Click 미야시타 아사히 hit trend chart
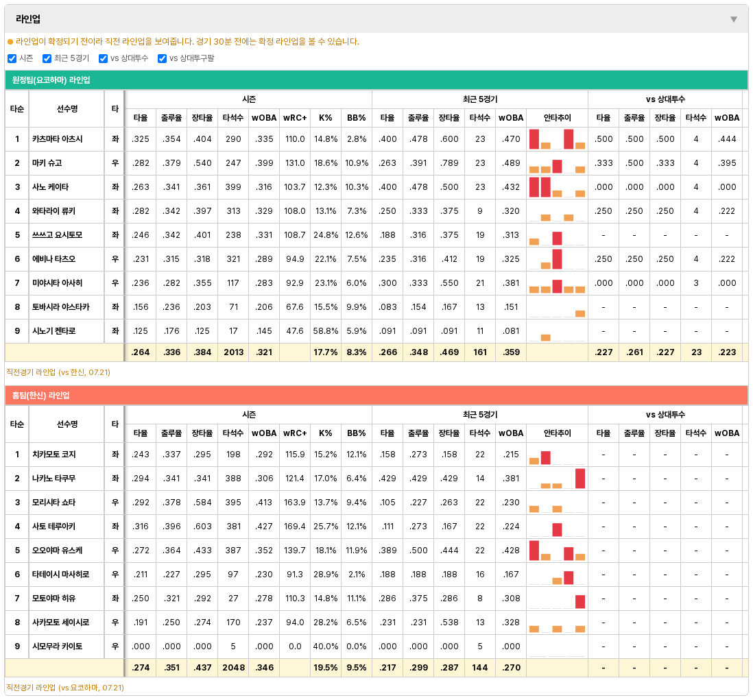Viewport: 753px width, 700px height. 557,283
